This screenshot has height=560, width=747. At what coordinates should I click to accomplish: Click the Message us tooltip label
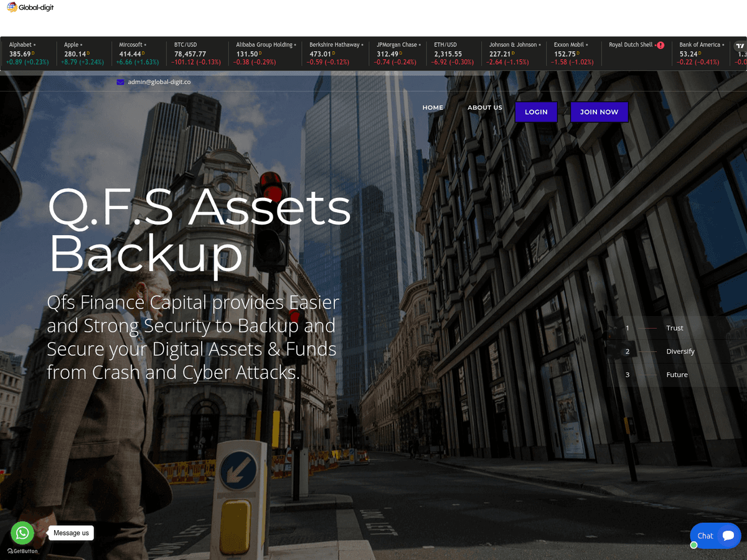(71, 533)
